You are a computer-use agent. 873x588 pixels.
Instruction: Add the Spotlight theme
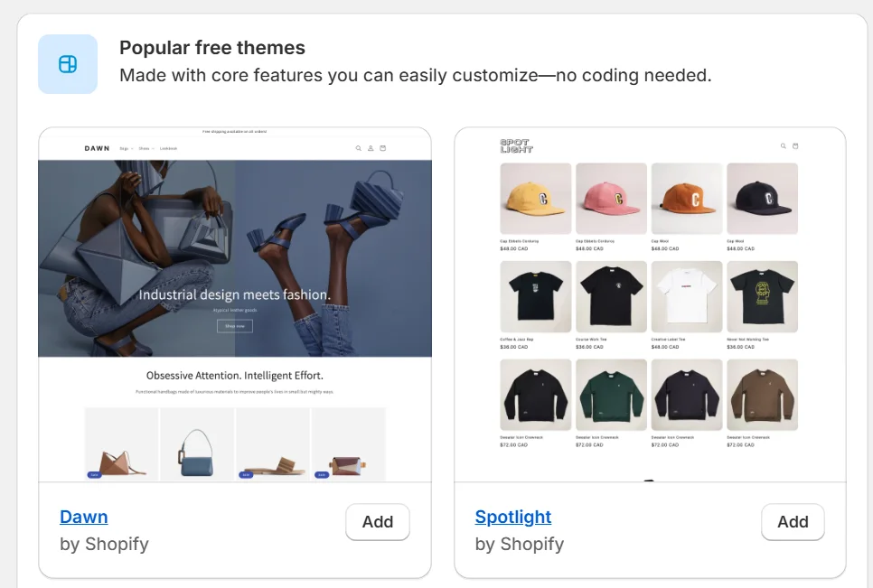coord(793,522)
